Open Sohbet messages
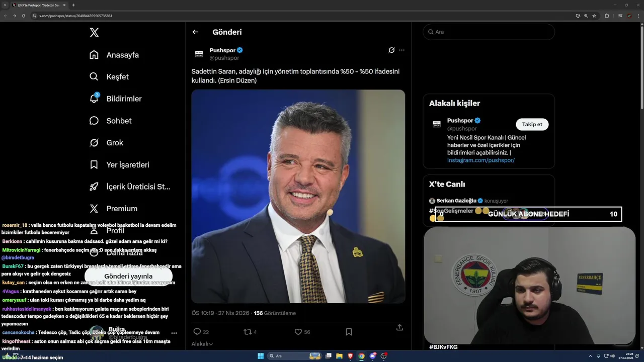644x362 pixels. click(x=110, y=121)
